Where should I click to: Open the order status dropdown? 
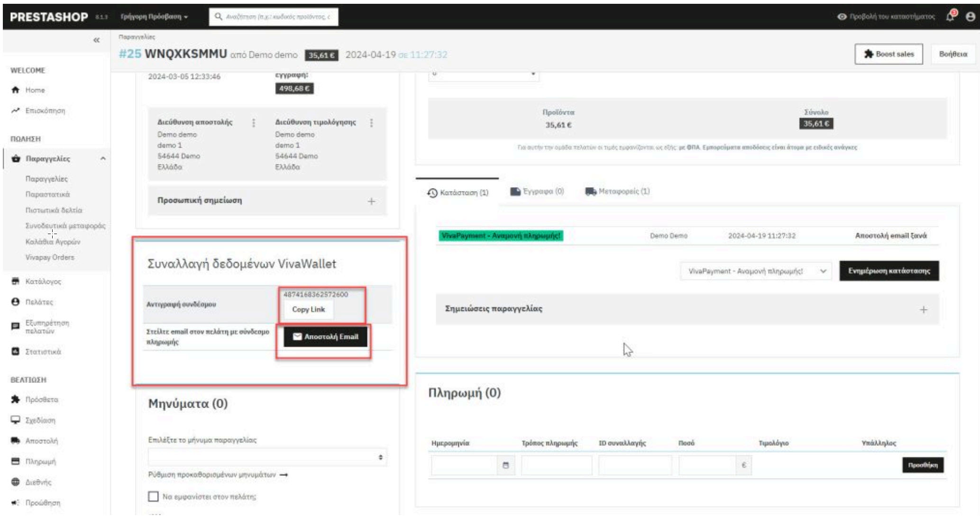pos(756,271)
